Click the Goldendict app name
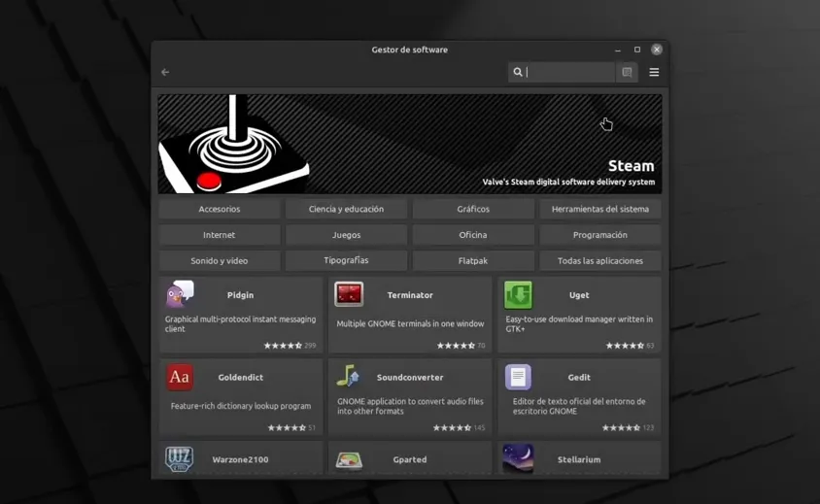820x504 pixels. (x=241, y=377)
